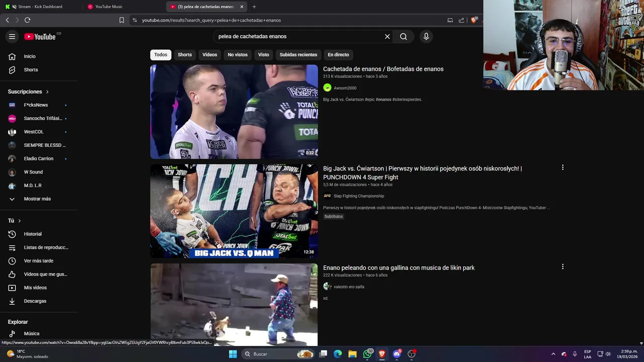Reload the page in the browser
This screenshot has height=362, width=644.
[27, 20]
